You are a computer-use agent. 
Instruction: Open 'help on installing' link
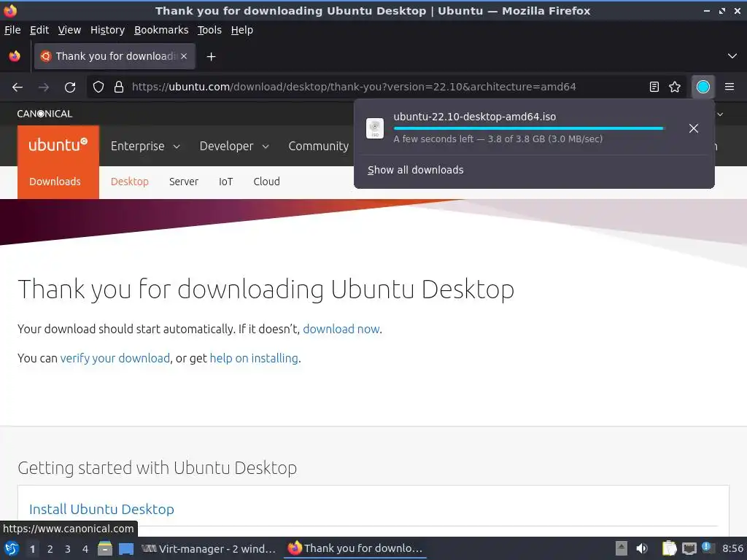254,358
